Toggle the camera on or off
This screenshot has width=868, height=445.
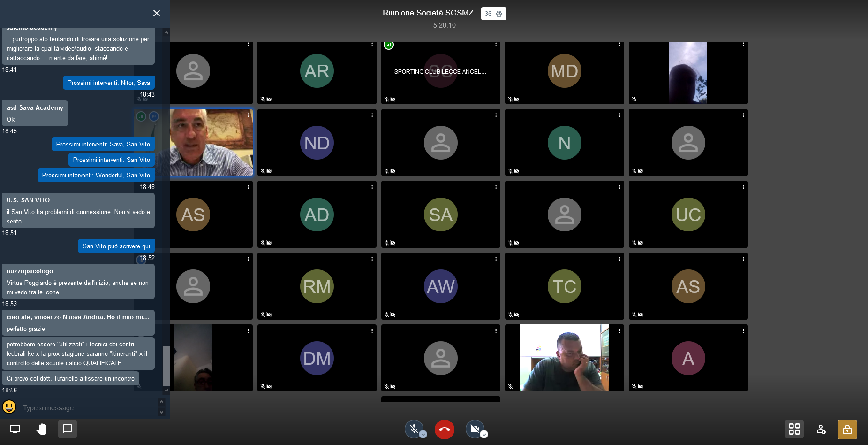click(474, 429)
